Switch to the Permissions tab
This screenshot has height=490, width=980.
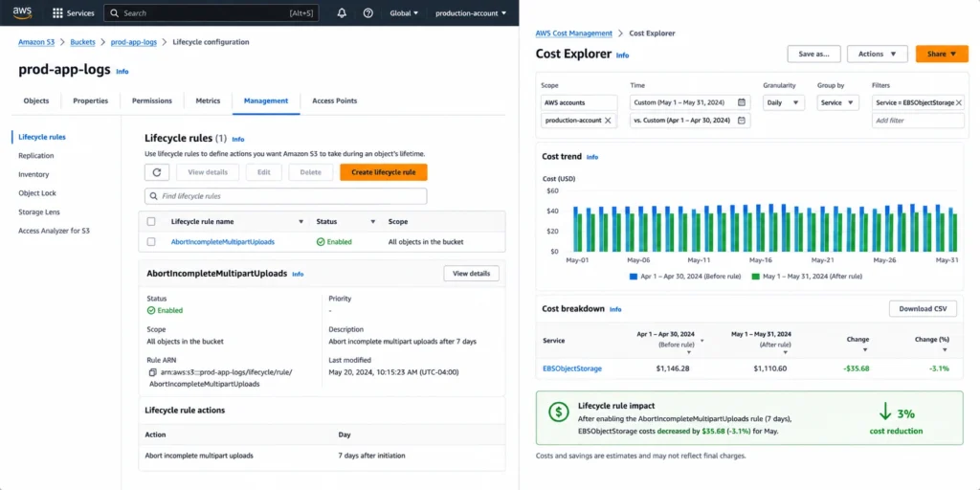[x=152, y=100]
